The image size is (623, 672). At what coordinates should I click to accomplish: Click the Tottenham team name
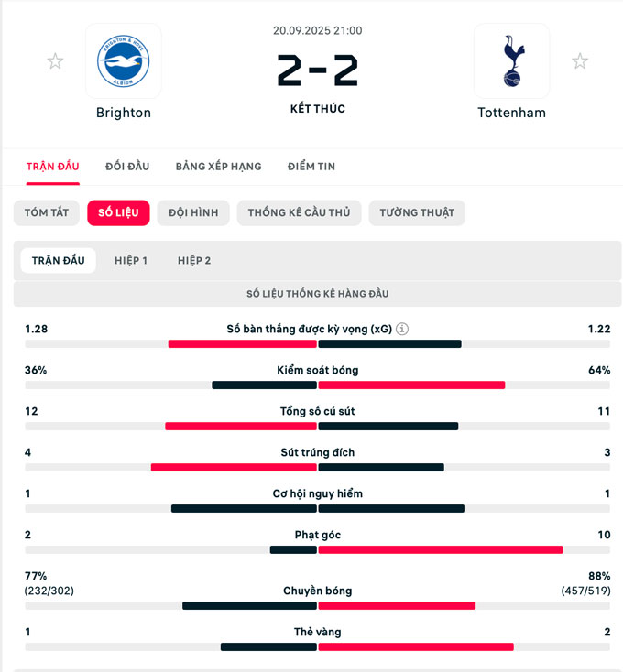(511, 114)
